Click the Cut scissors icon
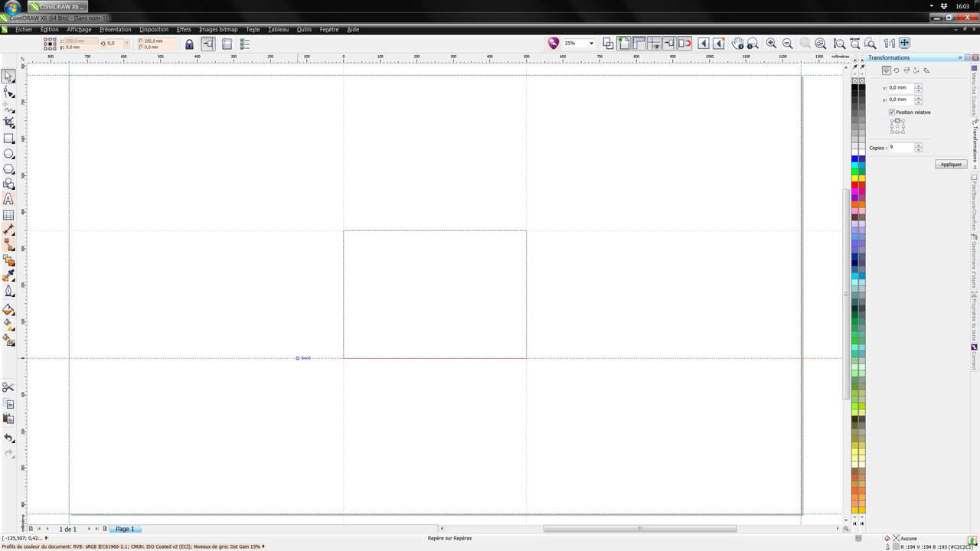980x551 pixels. pos(8,388)
